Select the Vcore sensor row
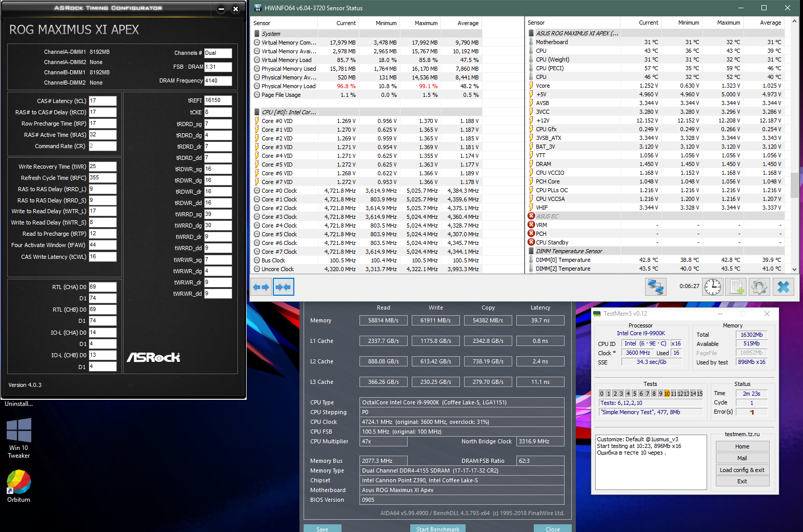Screen dimensions: 803x532 click(x=655, y=86)
